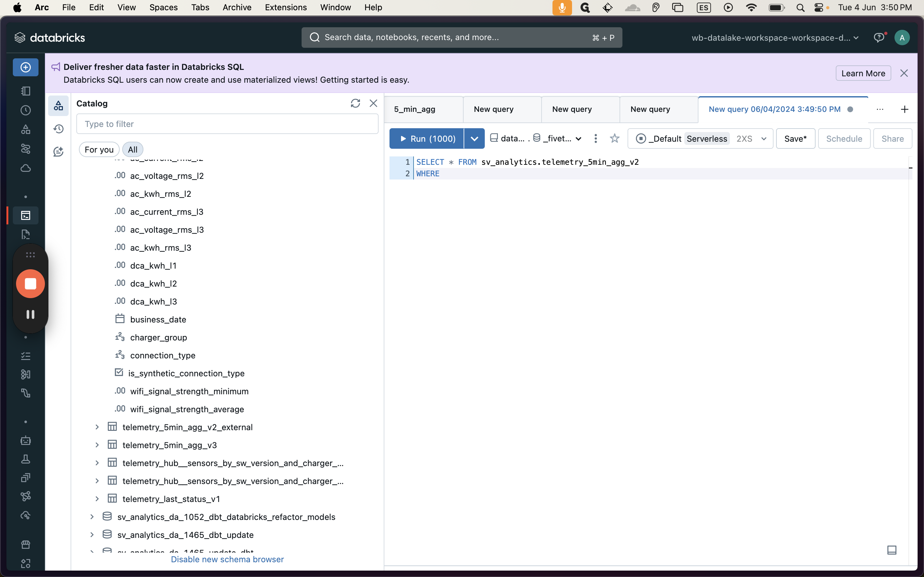The width and height of the screenshot is (924, 577).
Task: Click the blue New plus button
Action: [26, 68]
